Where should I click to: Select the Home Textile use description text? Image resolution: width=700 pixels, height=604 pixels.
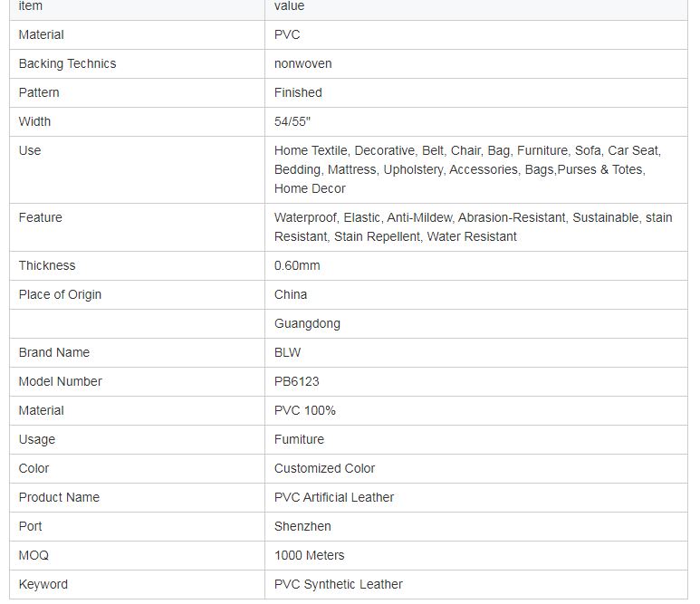point(467,169)
